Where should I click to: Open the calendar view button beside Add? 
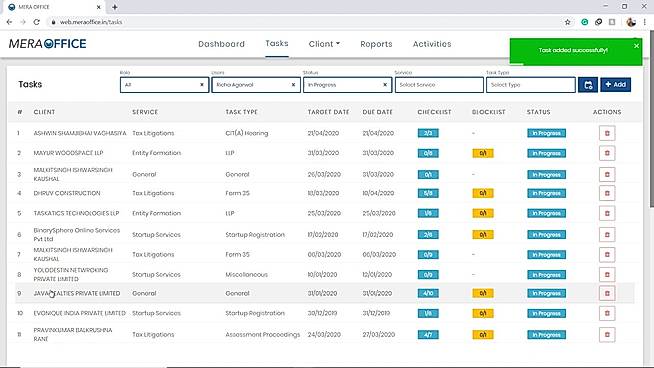pyautogui.click(x=588, y=85)
